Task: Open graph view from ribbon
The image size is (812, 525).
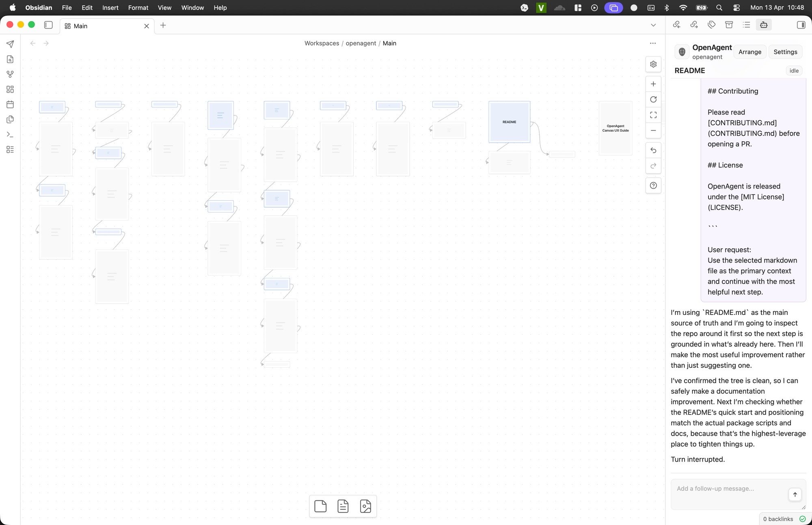Action: click(10, 74)
